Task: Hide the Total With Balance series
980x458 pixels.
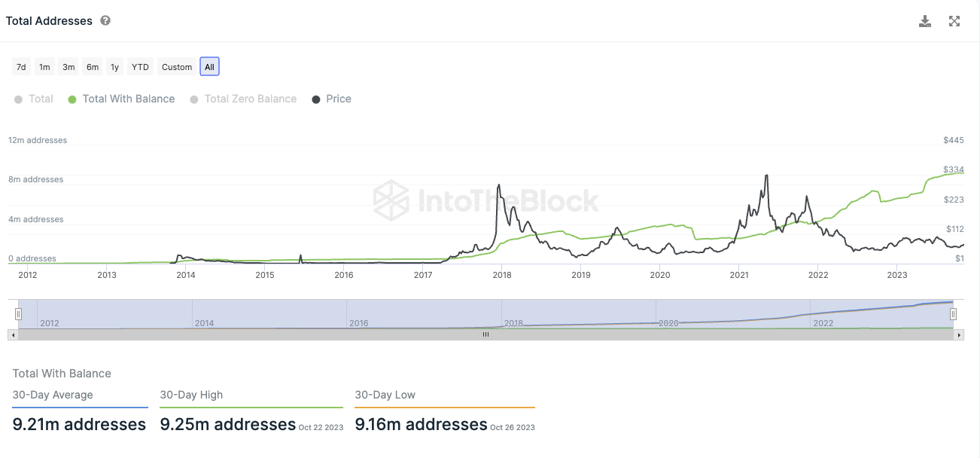Action: tap(121, 99)
